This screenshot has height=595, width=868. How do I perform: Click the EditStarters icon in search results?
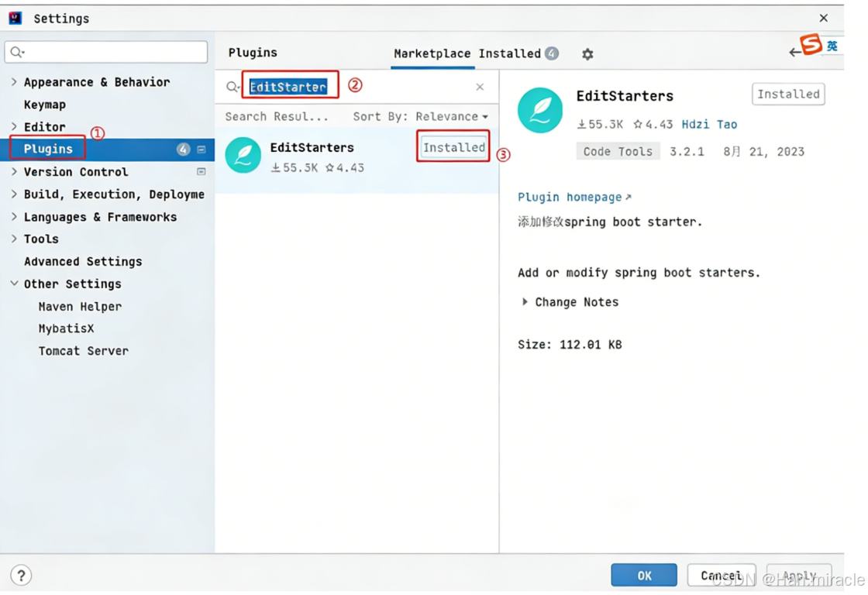tap(243, 156)
